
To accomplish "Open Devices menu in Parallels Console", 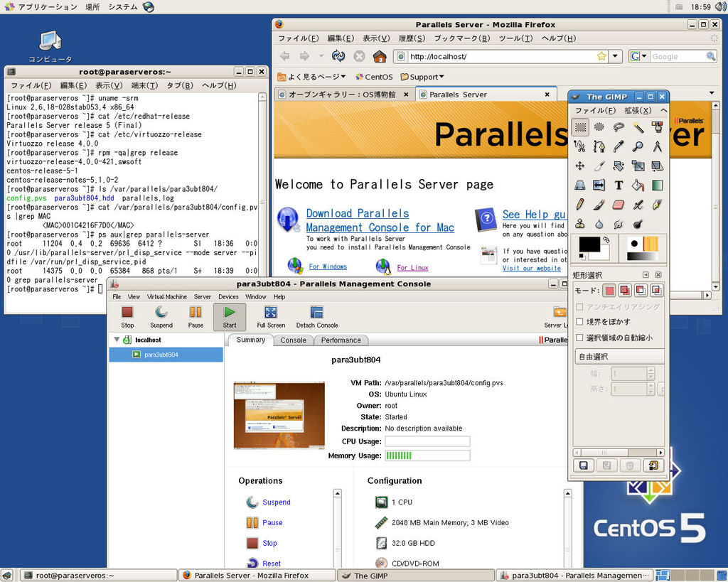I will click(x=228, y=296).
